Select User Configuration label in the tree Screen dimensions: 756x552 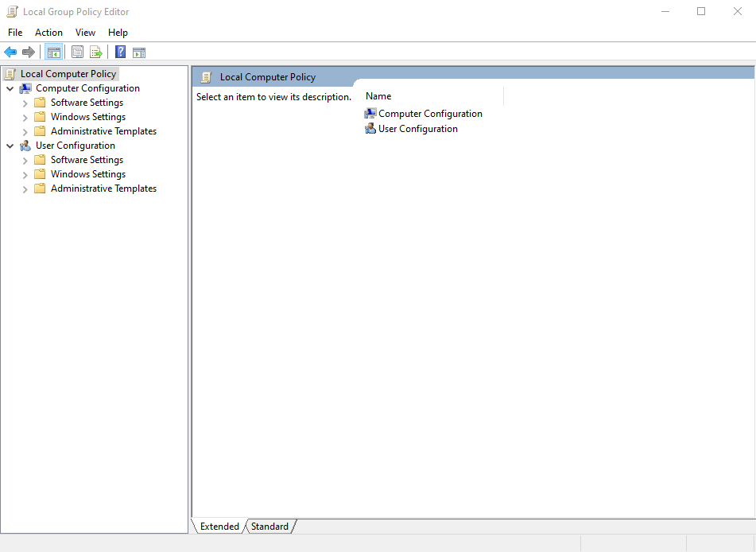[76, 146]
